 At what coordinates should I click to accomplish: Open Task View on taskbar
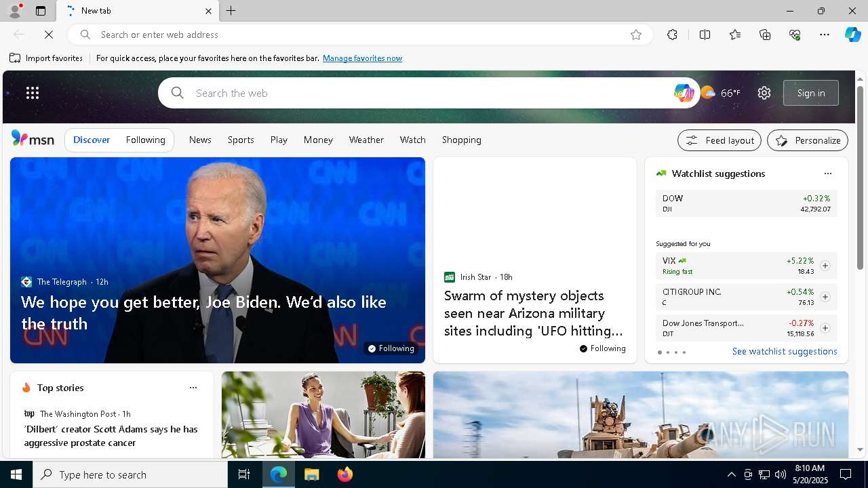coord(244,474)
